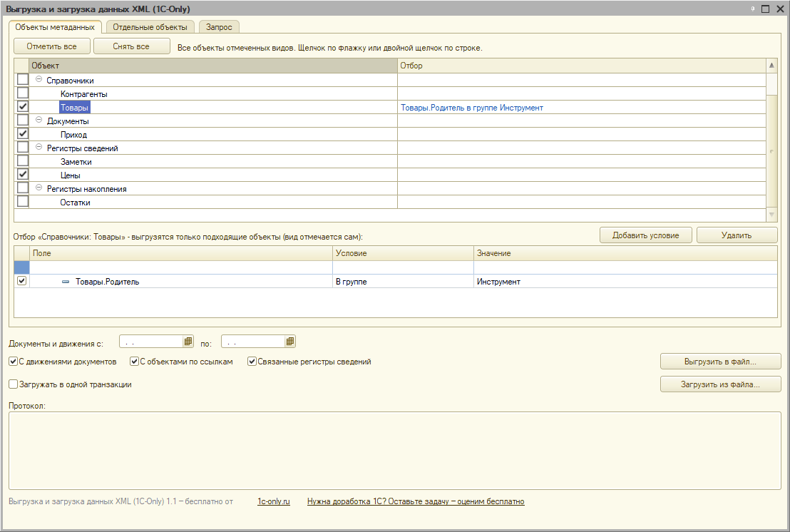Uncheck the Цены register checkbox
This screenshot has width=790, height=532.
coord(23,175)
